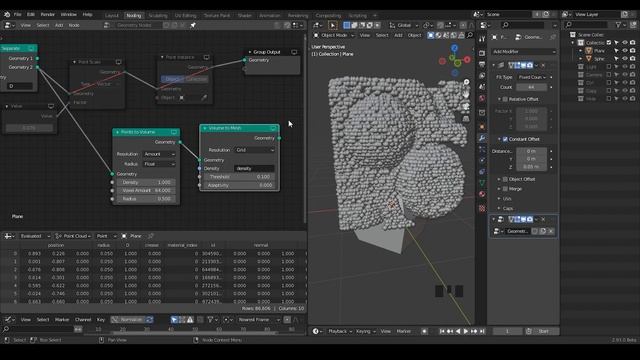This screenshot has width=640, height=360.
Task: Disable the Constant Offset checkbox
Action: pos(505,139)
